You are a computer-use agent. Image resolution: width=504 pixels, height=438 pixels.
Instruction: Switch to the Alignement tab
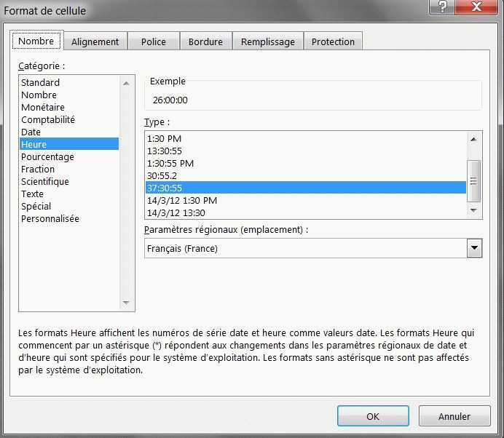click(95, 41)
